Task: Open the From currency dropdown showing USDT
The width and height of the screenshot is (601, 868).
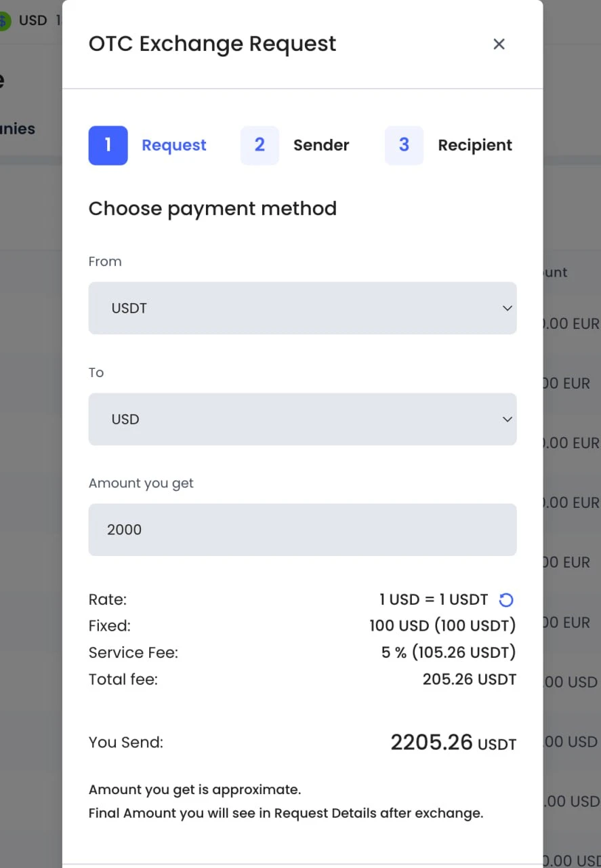Action: [x=302, y=308]
